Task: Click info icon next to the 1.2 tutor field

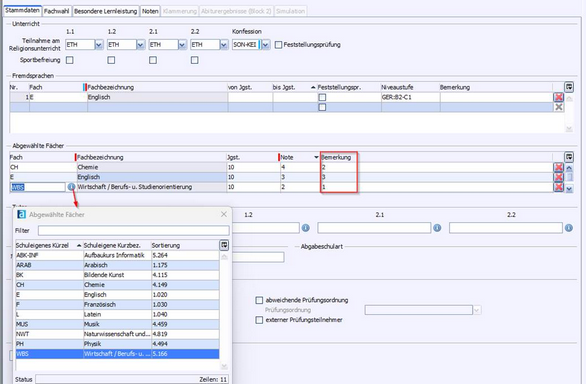Action: pos(306,228)
